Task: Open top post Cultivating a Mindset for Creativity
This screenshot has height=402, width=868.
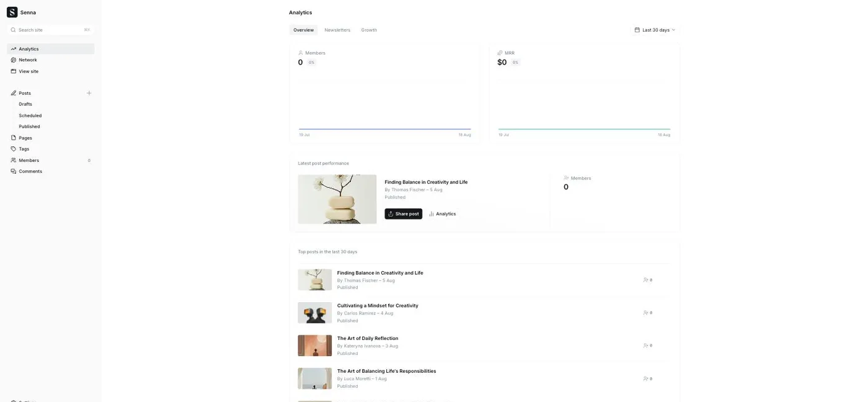Action: click(x=378, y=306)
